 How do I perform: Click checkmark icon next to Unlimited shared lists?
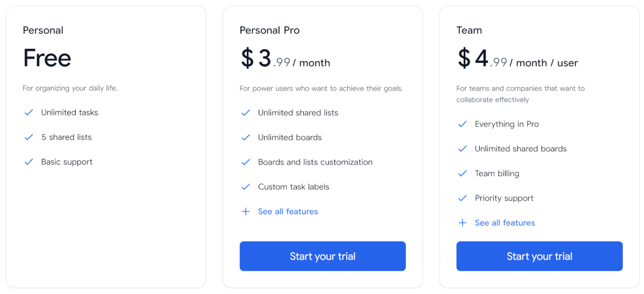[x=246, y=113]
